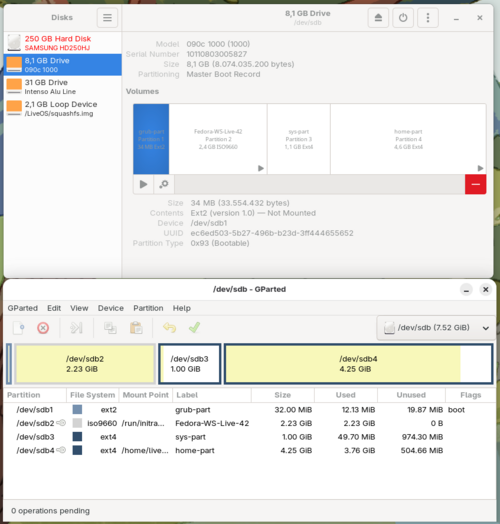This screenshot has width=500, height=524.
Task: Power off the selected drive
Action: pos(403,17)
